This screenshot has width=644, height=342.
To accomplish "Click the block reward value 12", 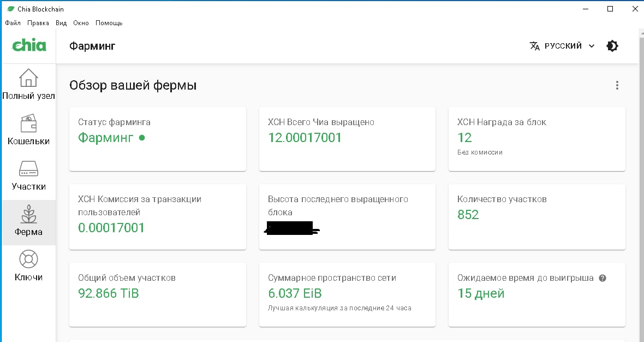I will (x=464, y=137).
